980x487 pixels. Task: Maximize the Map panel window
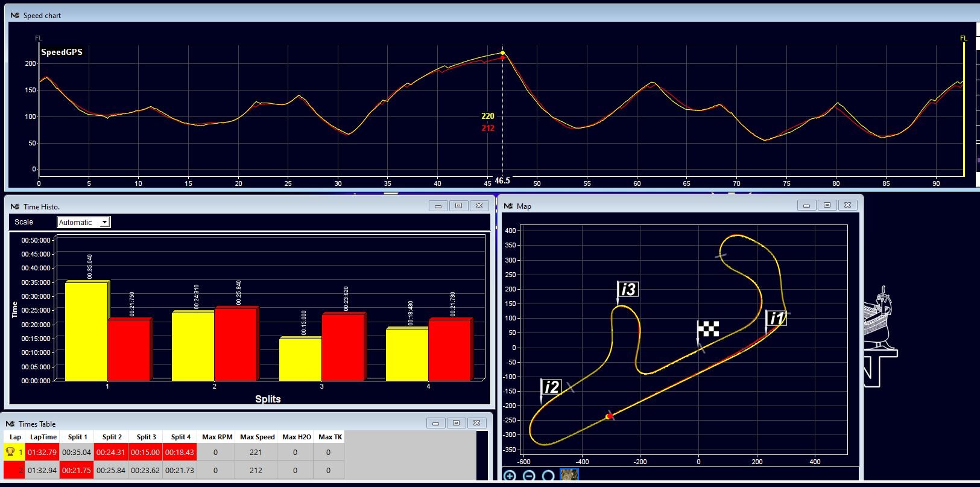827,206
